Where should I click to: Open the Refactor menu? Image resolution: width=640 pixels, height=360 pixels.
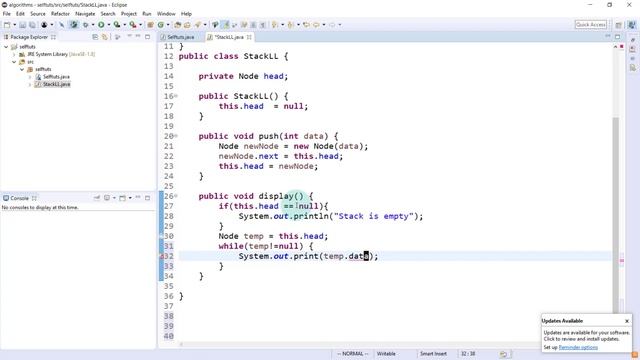click(60, 13)
